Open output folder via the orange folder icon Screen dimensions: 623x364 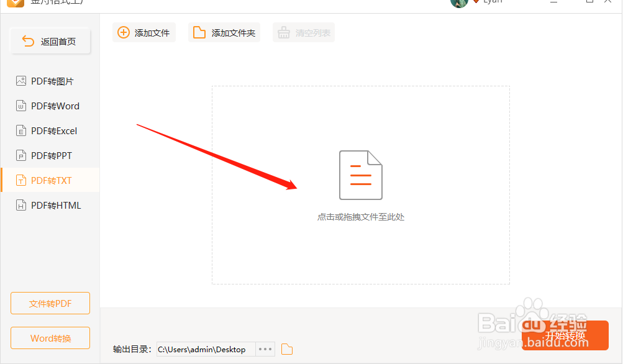(x=287, y=349)
